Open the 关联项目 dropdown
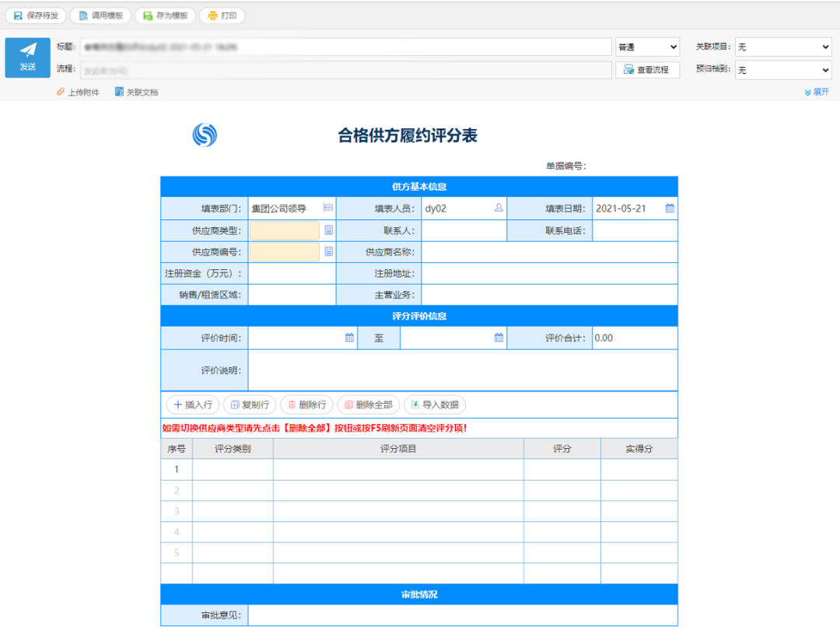 (782, 47)
